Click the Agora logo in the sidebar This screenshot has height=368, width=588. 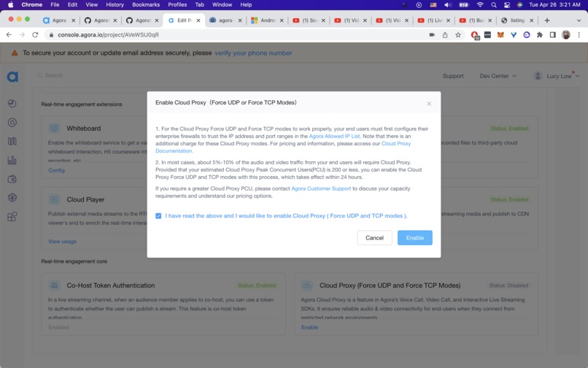click(x=12, y=77)
